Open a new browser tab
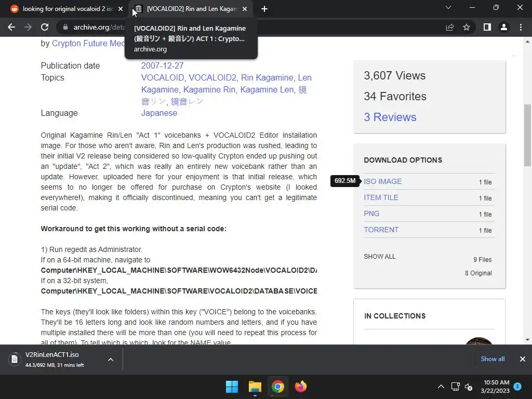The image size is (532, 399). point(264,9)
